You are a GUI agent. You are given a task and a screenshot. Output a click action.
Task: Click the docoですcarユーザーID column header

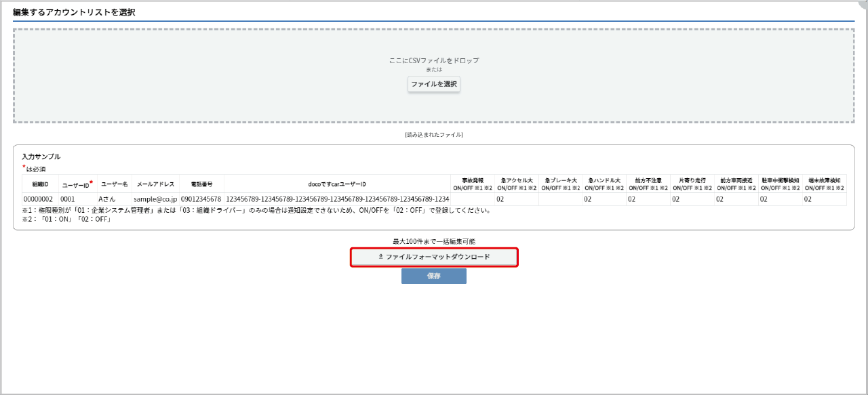[x=337, y=184]
